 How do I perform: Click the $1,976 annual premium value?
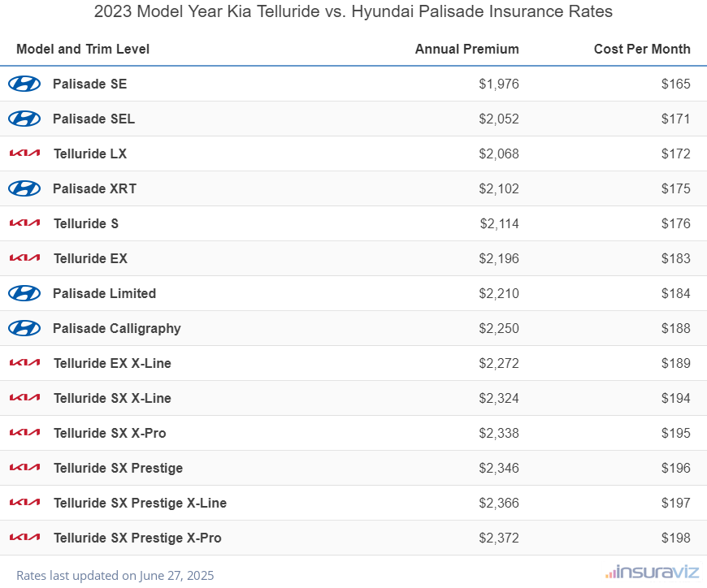click(499, 84)
